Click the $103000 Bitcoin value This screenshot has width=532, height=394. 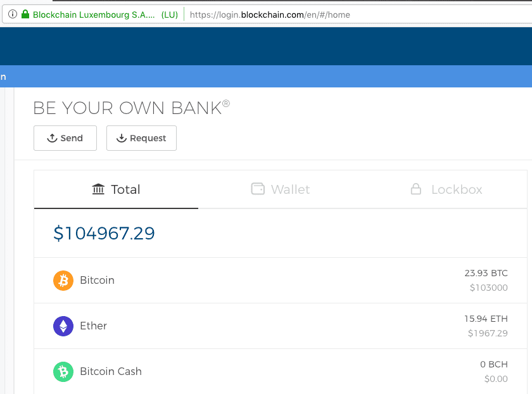(x=489, y=288)
